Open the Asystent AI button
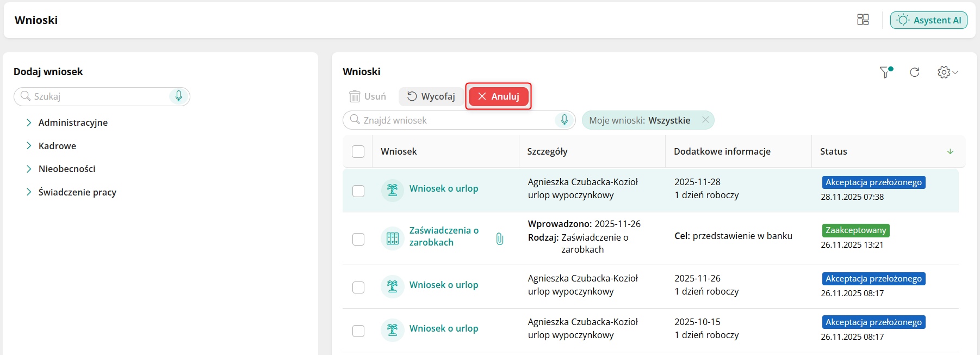The height and width of the screenshot is (355, 980). click(x=928, y=20)
